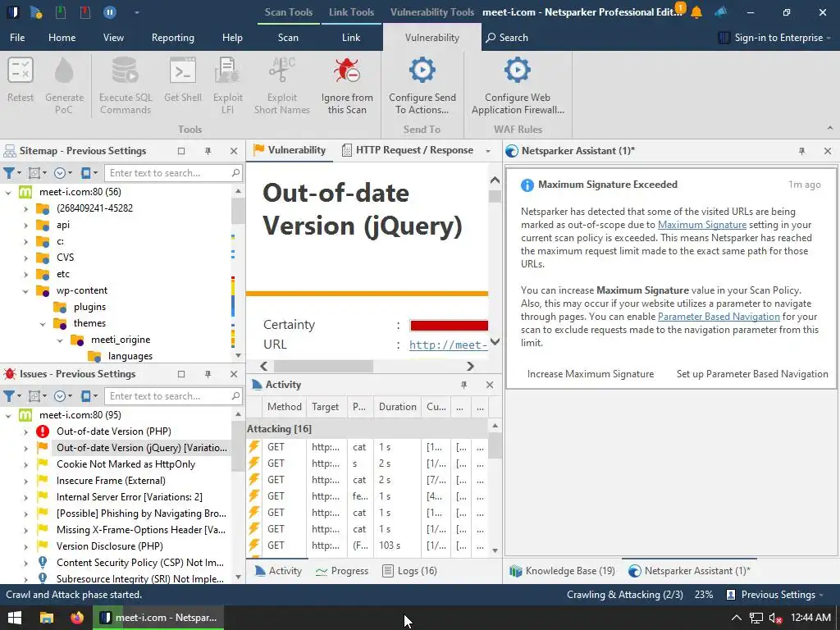Click the network tray icon
The image size is (840, 630).
[x=756, y=618]
